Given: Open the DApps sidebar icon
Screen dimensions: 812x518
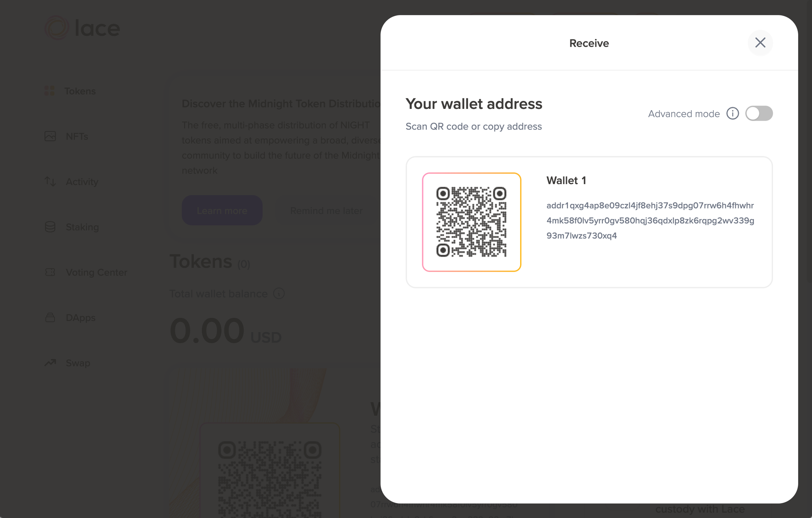Looking at the screenshot, I should coord(50,317).
